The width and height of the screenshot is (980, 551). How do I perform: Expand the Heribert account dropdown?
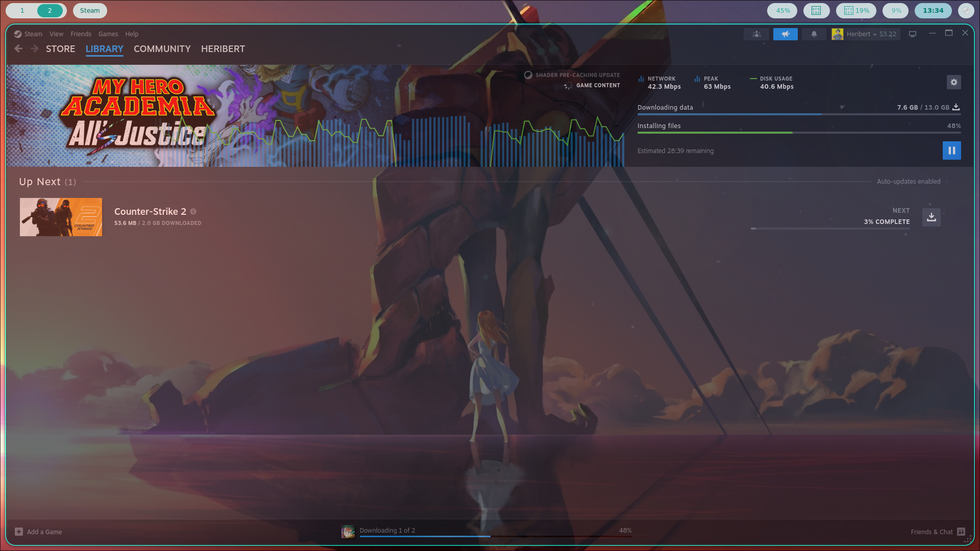coord(862,34)
